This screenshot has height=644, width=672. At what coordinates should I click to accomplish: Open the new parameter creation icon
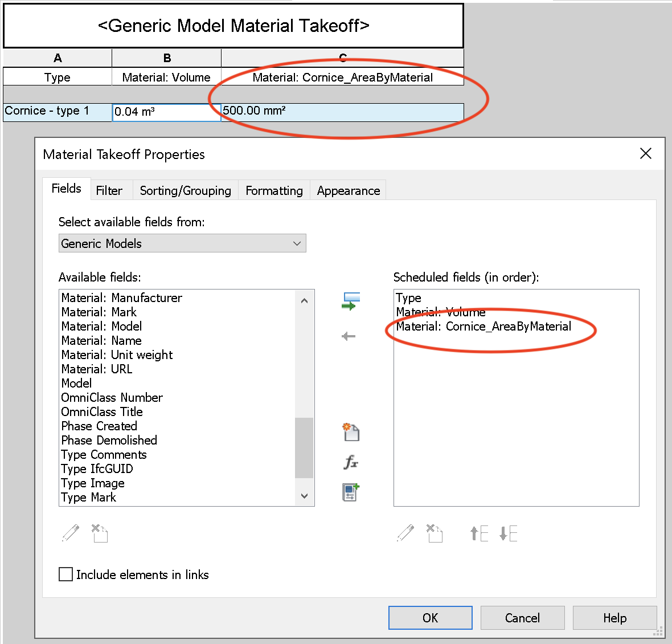pos(351,433)
